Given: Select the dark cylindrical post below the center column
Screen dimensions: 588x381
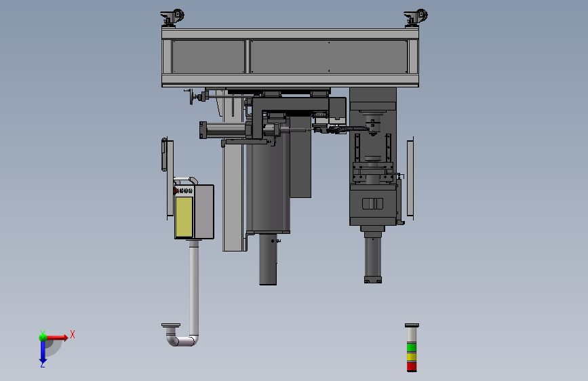Looking at the screenshot, I should click(268, 259).
